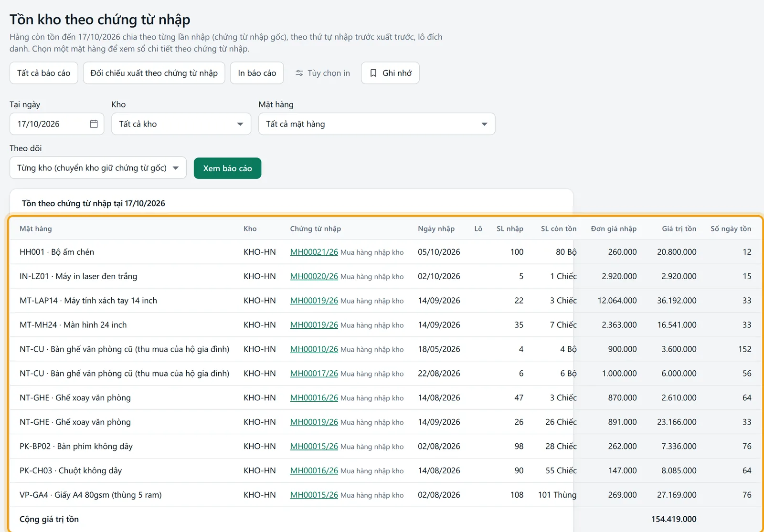Click the Giá trị tồn column header
764x532 pixels.
pos(679,229)
